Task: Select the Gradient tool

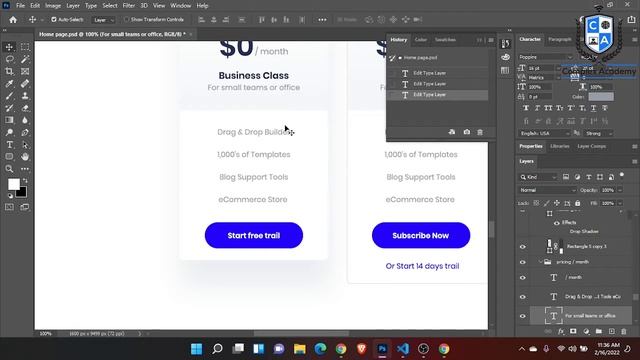Action: 9,120
